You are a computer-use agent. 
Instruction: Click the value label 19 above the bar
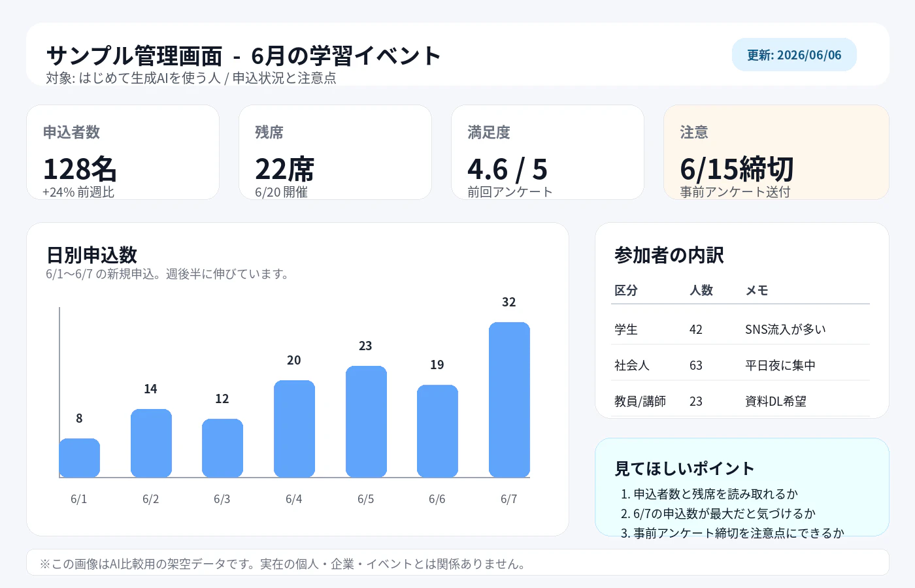pyautogui.click(x=437, y=365)
